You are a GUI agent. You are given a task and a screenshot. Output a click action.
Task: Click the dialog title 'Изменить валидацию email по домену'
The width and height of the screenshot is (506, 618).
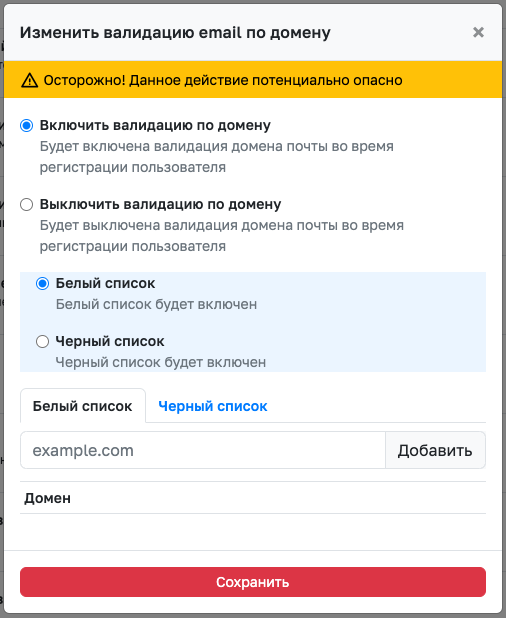click(x=175, y=33)
